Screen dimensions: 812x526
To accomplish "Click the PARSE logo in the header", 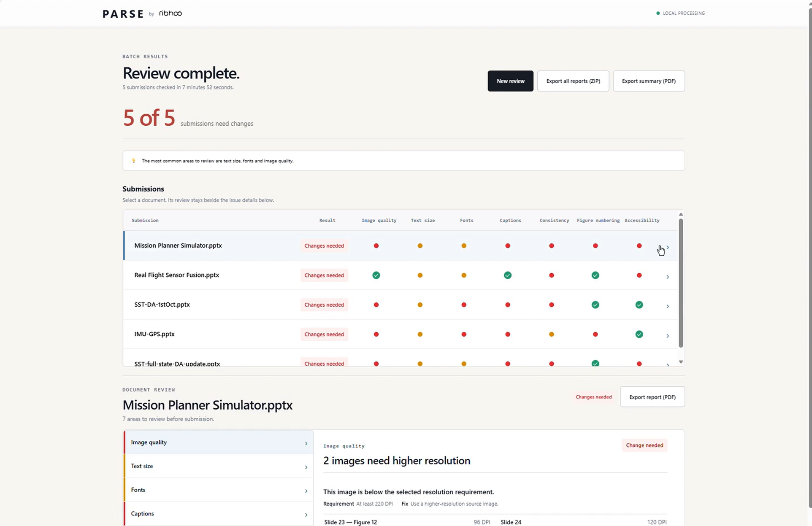I will click(x=123, y=14).
